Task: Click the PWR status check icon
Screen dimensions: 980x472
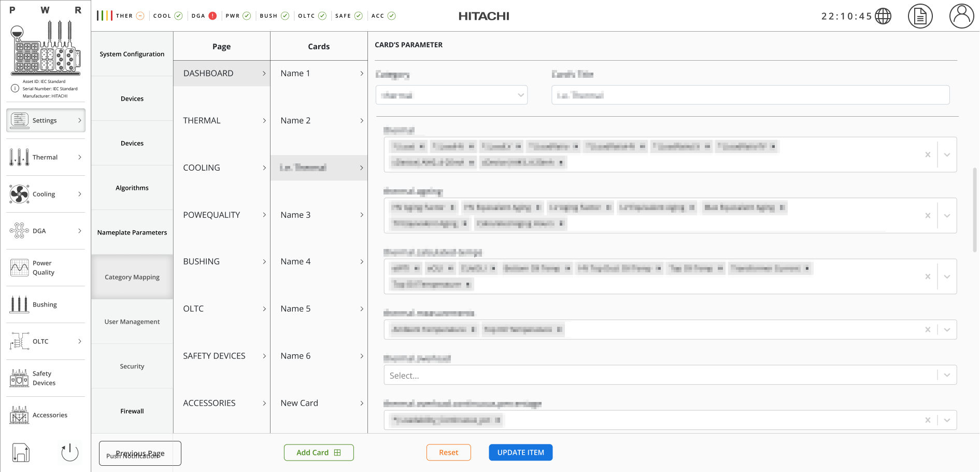Action: coord(247,16)
